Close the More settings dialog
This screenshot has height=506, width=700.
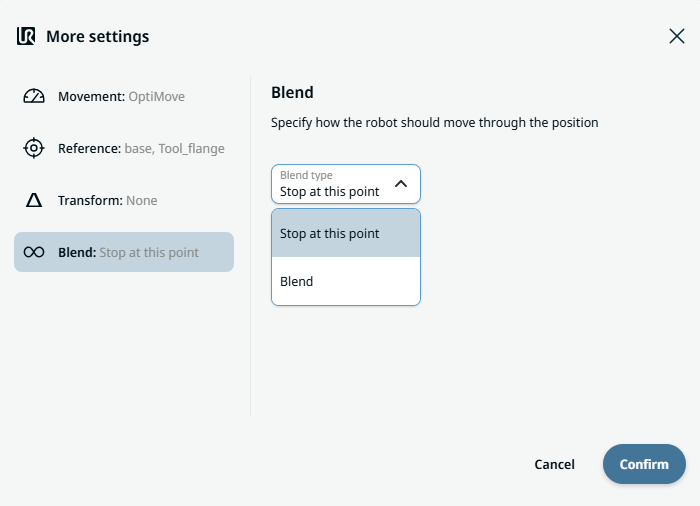pos(676,37)
